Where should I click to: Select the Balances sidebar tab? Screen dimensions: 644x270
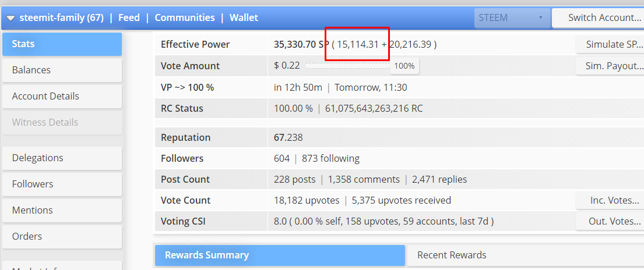coord(62,70)
